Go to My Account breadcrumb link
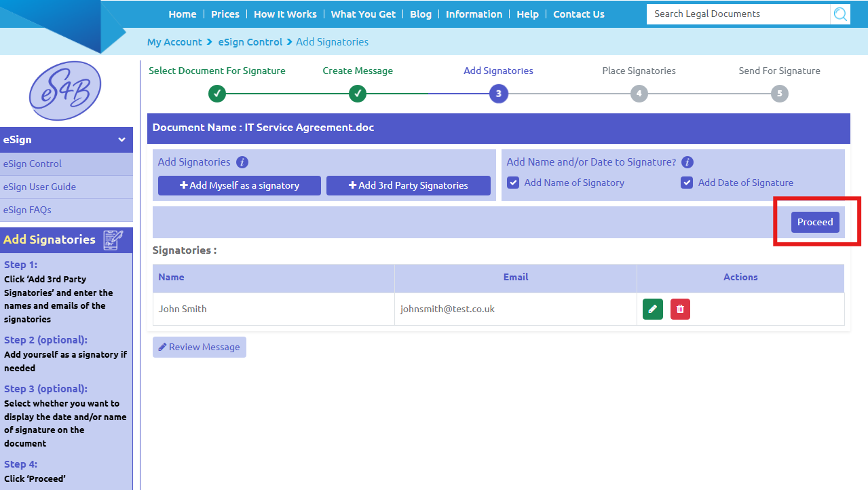This screenshot has width=868, height=490. (x=174, y=42)
